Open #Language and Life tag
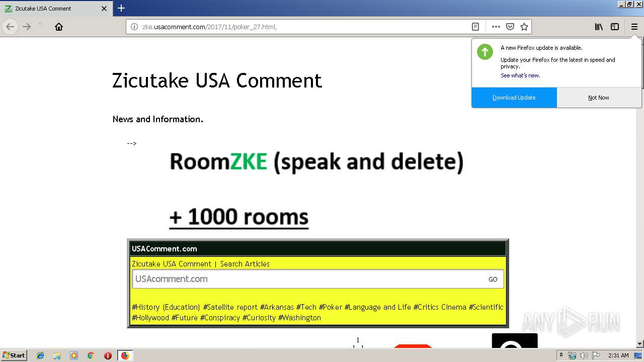 point(378,307)
